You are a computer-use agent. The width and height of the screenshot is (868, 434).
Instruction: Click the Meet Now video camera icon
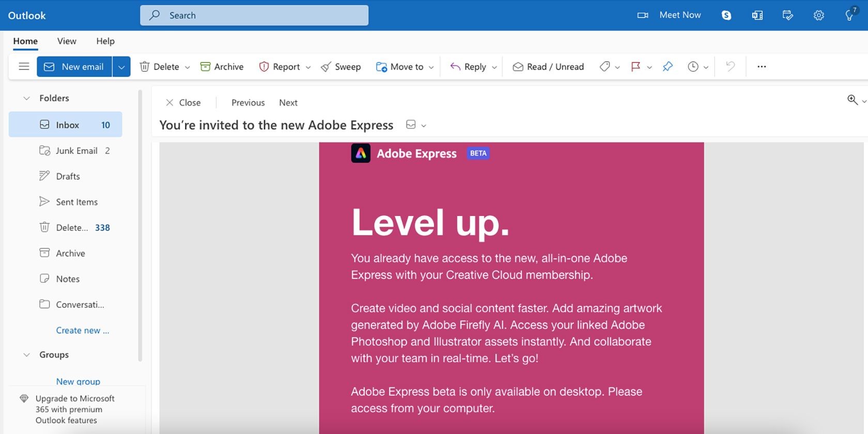point(643,15)
